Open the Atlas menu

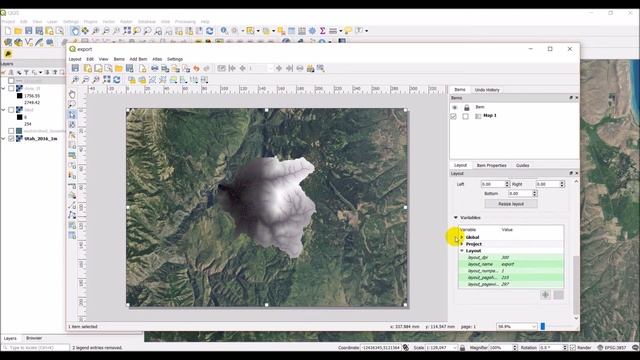tap(157, 59)
